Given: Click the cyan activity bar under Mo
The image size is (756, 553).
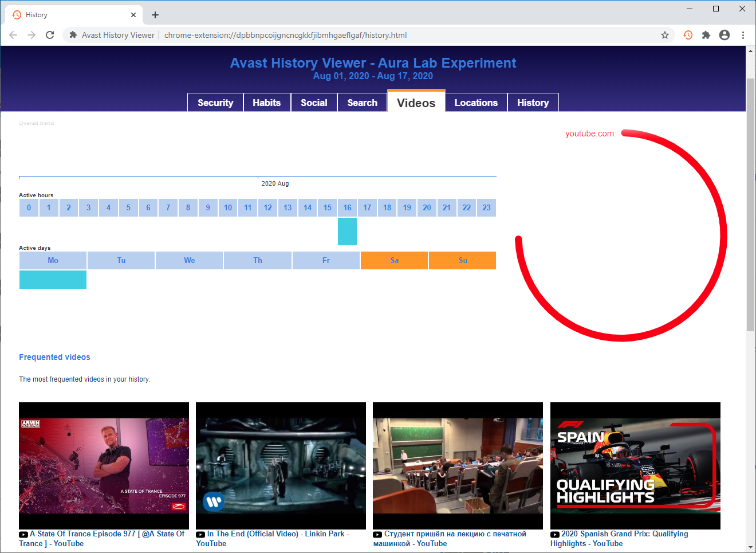Looking at the screenshot, I should pos(53,280).
